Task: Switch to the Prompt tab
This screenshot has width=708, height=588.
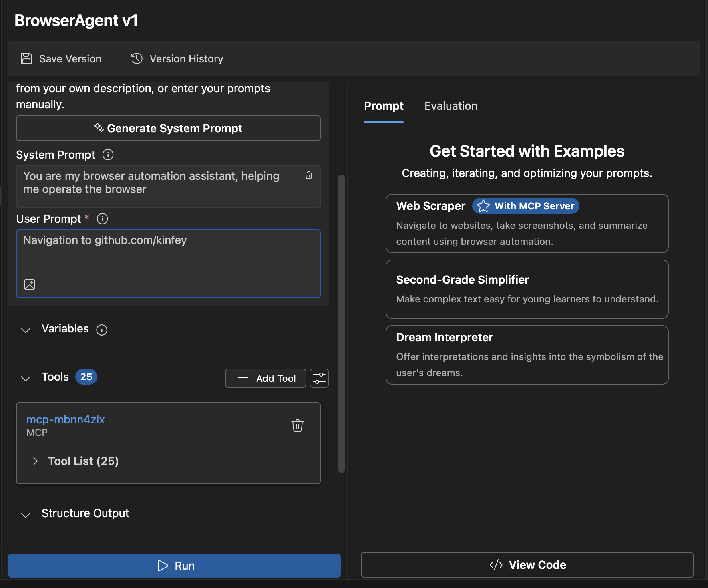Action: point(384,106)
